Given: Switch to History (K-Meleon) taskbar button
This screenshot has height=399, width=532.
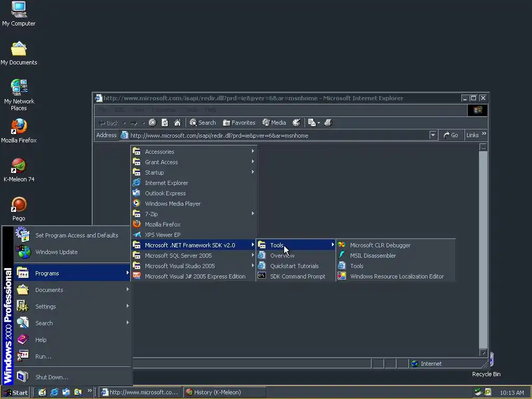Looking at the screenshot, I should [x=224, y=392].
